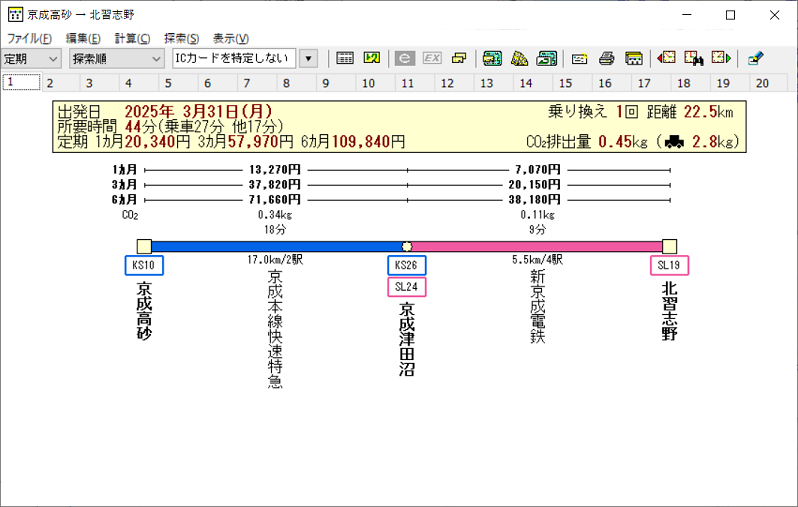Select route tab 4

pyautogui.click(x=139, y=83)
